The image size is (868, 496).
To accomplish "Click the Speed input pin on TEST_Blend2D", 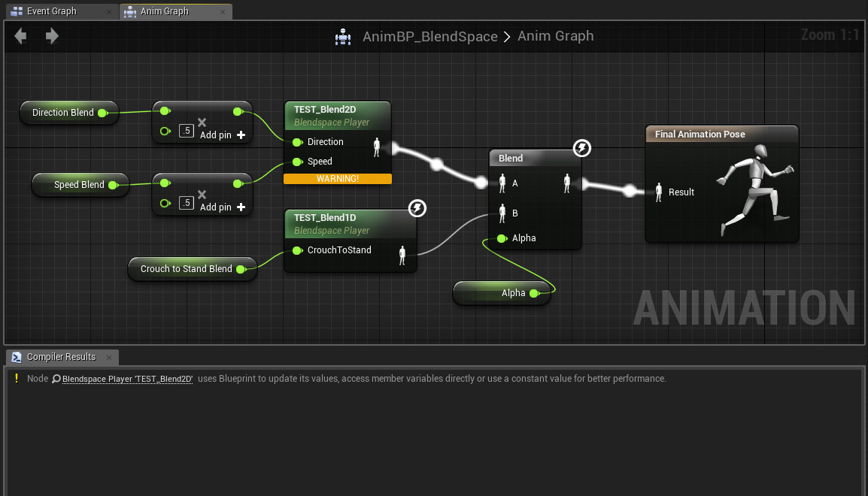I will coord(297,162).
